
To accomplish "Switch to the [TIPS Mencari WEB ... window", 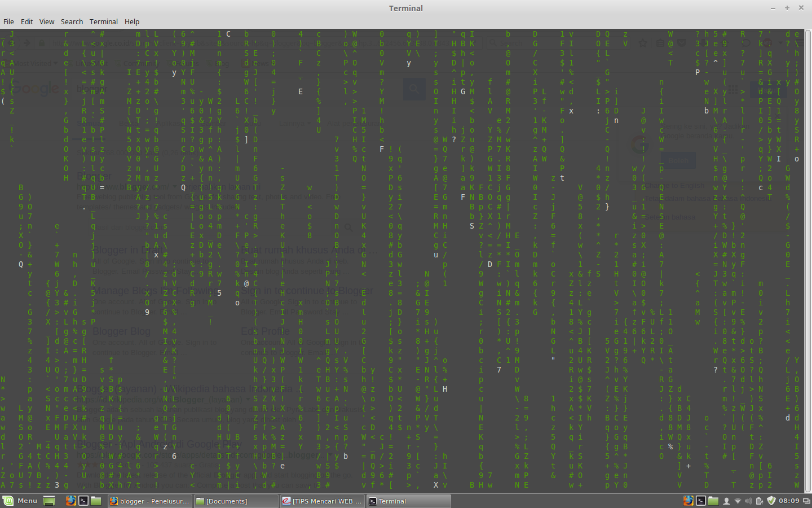I will 322,501.
